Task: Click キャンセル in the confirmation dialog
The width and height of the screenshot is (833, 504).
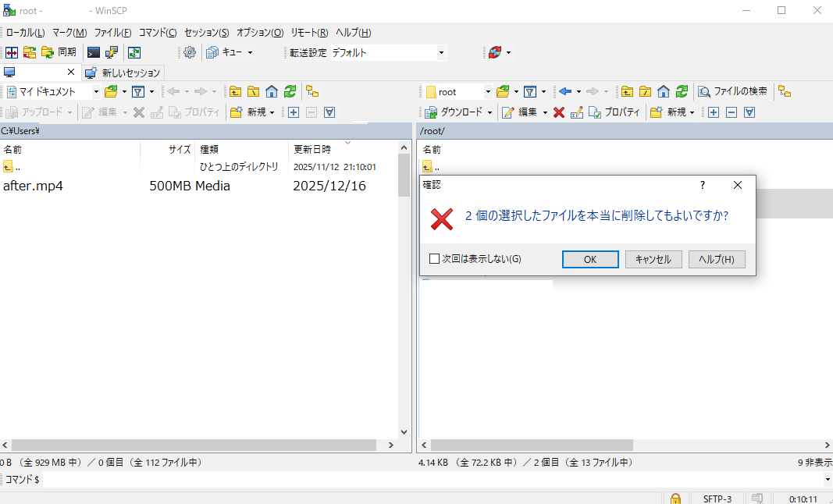Action: coord(653,259)
